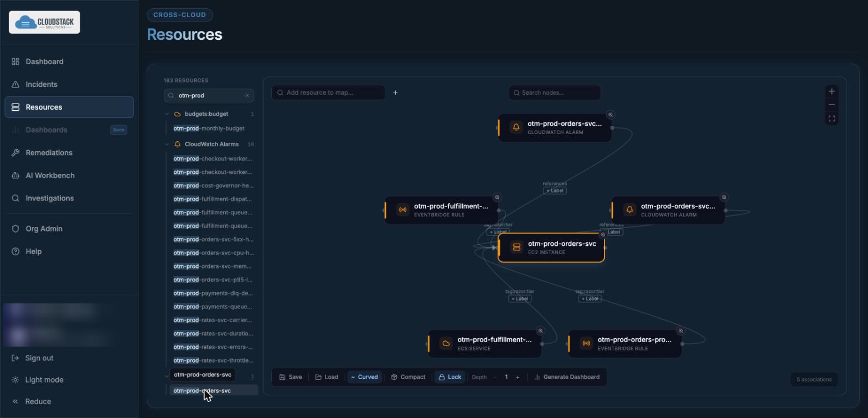The image size is (868, 418).
Task: Collapse the budgets:budget group
Action: tap(167, 114)
